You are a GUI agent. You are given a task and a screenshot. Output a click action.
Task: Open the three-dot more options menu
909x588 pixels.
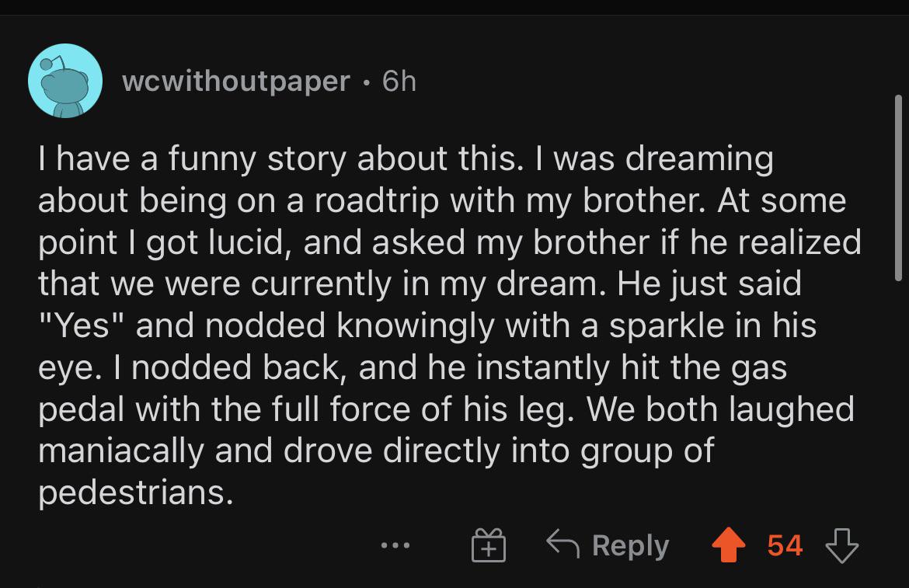pyautogui.click(x=396, y=545)
